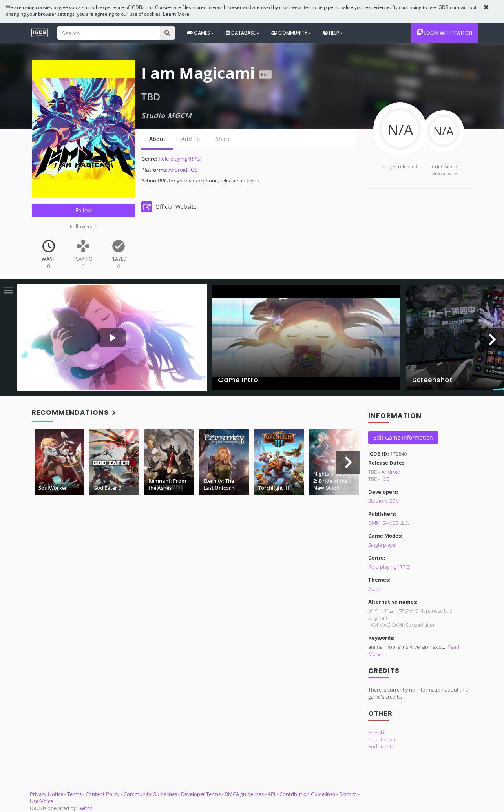This screenshot has height=812, width=504.
Task: Open the media gallery hamburger menu
Action: click(8, 290)
